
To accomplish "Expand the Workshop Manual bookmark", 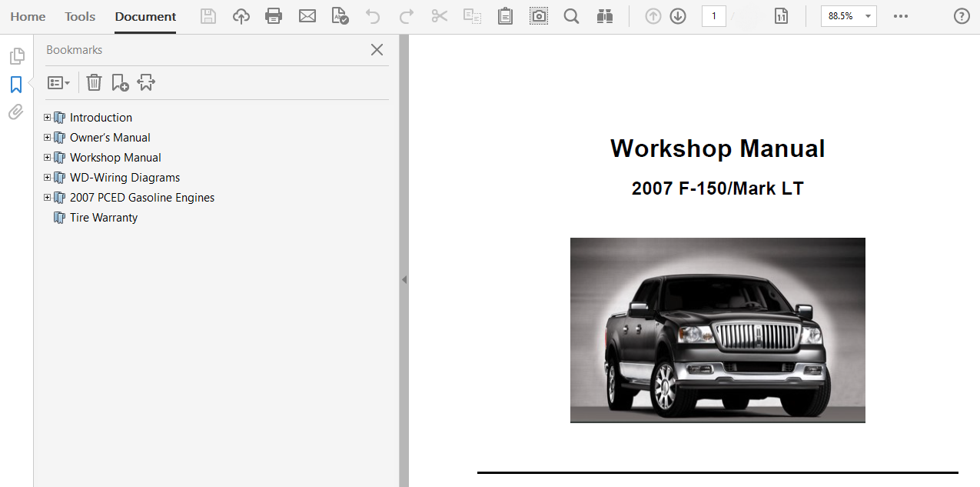I will coord(48,158).
